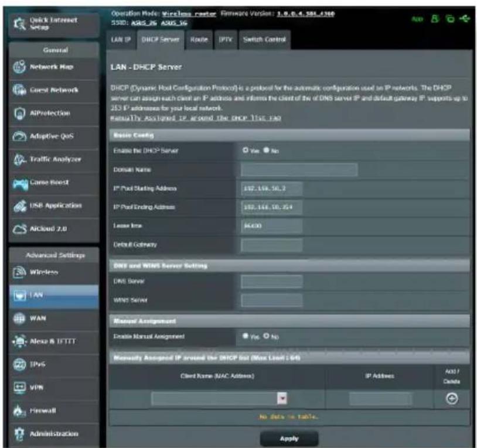The height and width of the screenshot is (448, 477).
Task: Open the Wireless settings icon
Action: pos(19,272)
